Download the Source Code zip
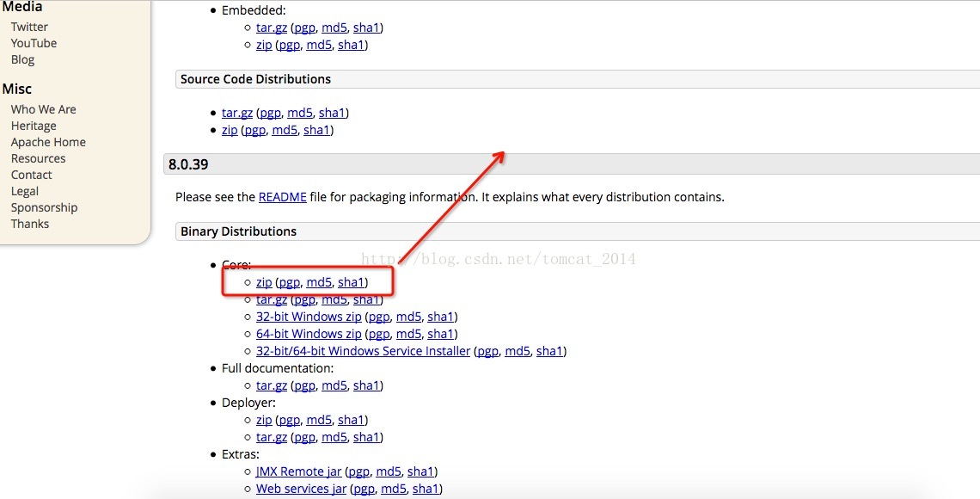 coord(230,130)
